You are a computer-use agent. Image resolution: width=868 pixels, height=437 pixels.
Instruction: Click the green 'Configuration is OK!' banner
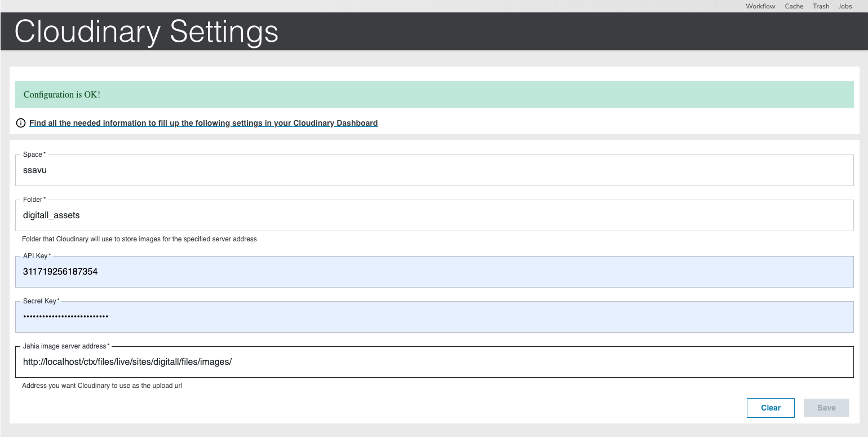pyautogui.click(x=434, y=95)
